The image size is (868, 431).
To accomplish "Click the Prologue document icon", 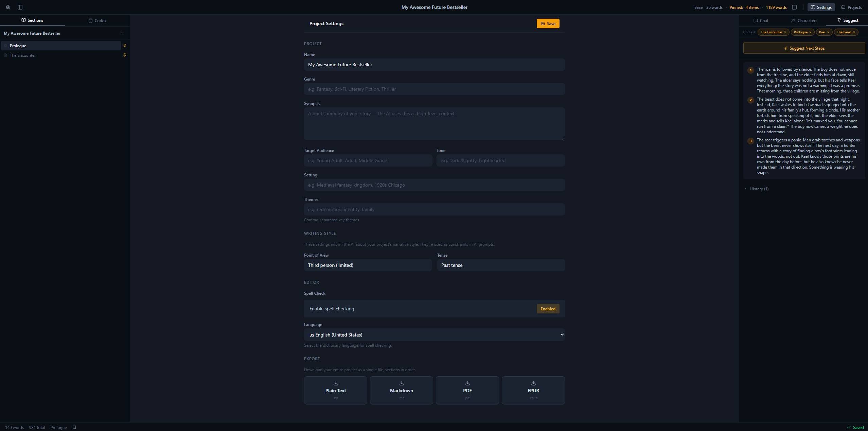I will pos(5,46).
